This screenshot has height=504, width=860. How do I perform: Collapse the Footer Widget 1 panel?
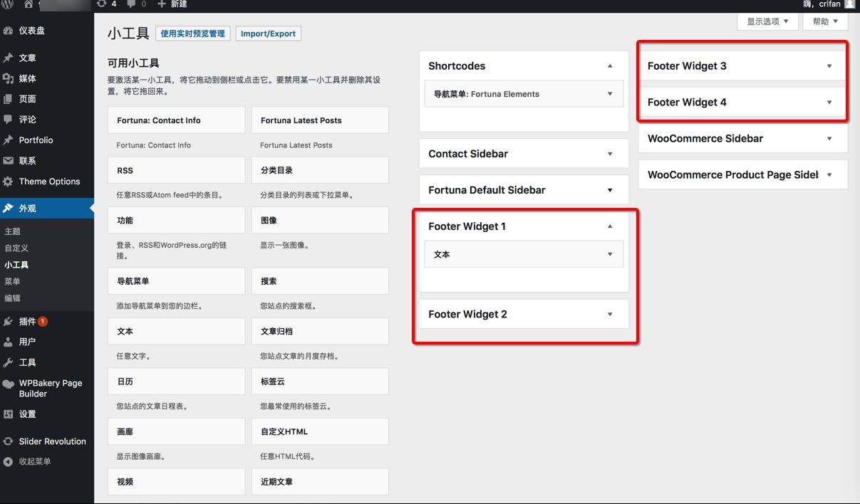click(x=610, y=226)
